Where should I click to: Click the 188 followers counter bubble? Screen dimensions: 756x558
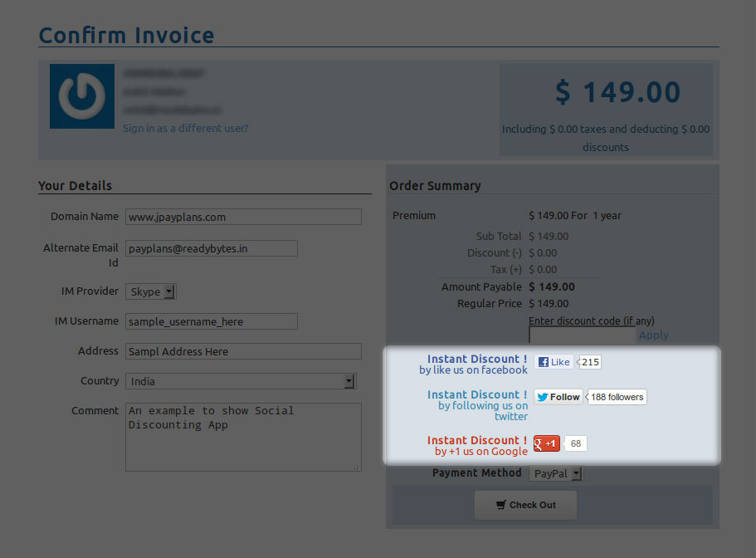tap(616, 397)
